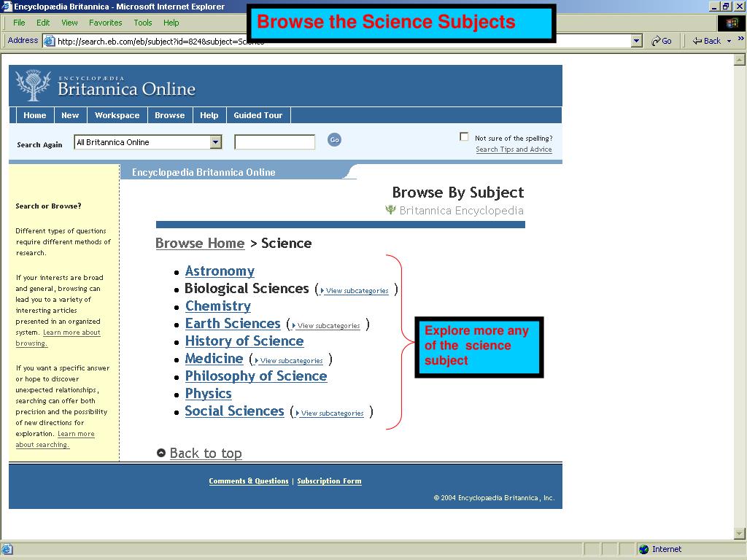Open the New tab in Britannica navigation
Screen dimensions: 747x560
coord(70,115)
